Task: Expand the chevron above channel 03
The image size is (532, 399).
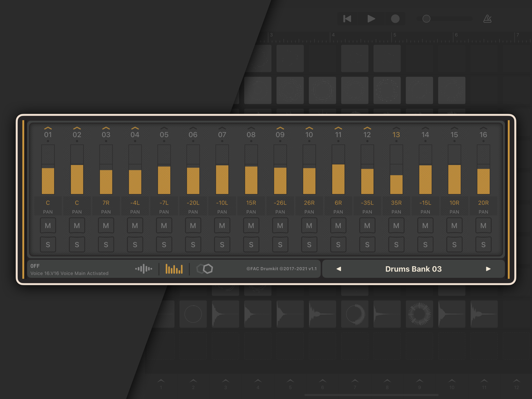Action: coord(106,128)
